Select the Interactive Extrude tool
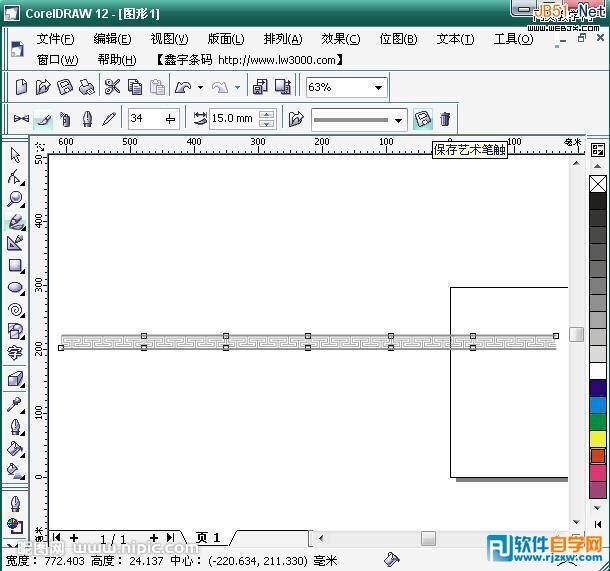Screen dimensions: 610x571 pyautogui.click(x=15, y=379)
